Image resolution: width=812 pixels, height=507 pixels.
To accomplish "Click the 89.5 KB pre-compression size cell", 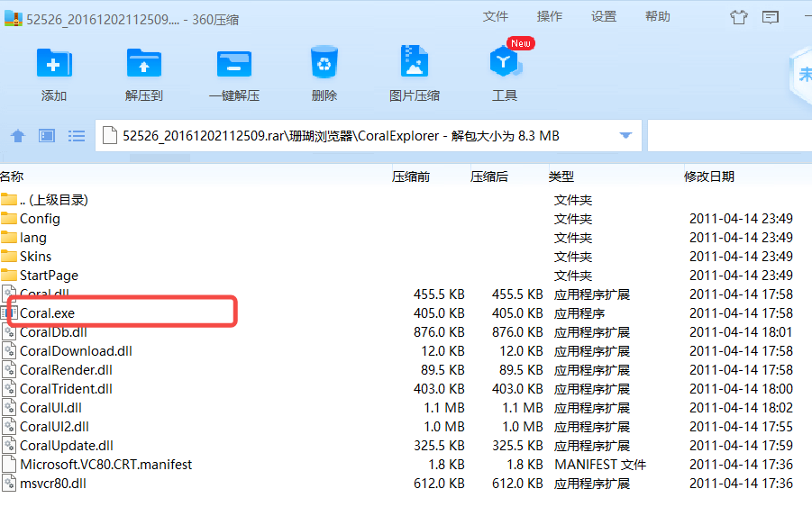I will click(x=442, y=370).
